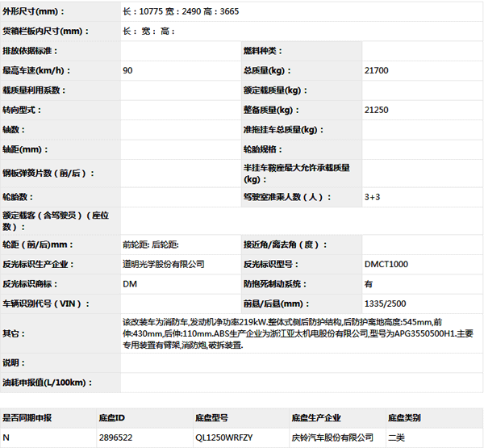This screenshot has width=484, height=448.
Task: Click the 道明光学股份有限公司 manufacturer text
Action: coord(163,264)
